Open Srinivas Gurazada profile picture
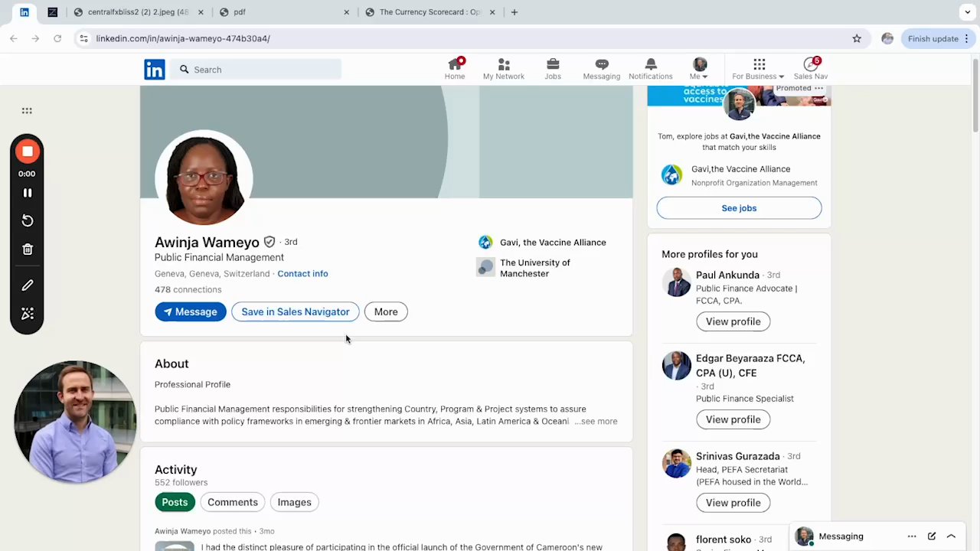Image resolution: width=980 pixels, height=551 pixels. (x=676, y=464)
